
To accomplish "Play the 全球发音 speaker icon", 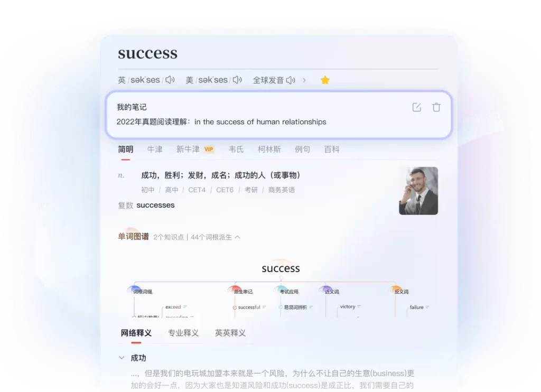I will pyautogui.click(x=291, y=80).
